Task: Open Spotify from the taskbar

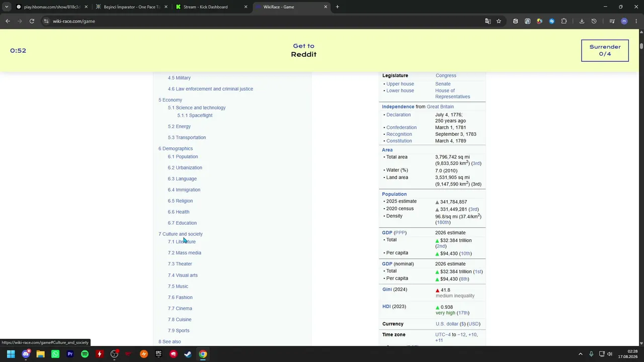Action: click(85, 354)
